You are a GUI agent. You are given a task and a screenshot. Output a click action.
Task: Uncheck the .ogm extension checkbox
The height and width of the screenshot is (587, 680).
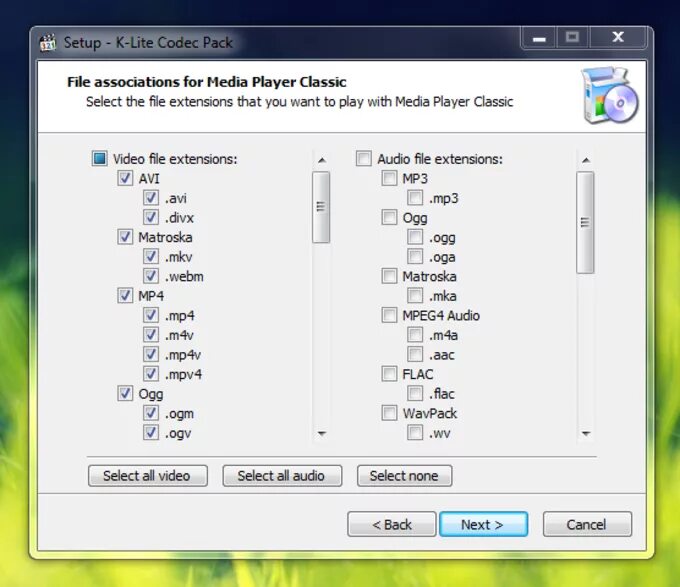[151, 413]
